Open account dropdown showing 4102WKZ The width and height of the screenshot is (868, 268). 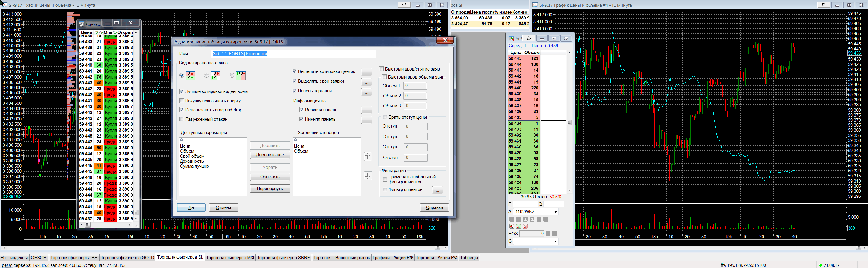tap(555, 212)
